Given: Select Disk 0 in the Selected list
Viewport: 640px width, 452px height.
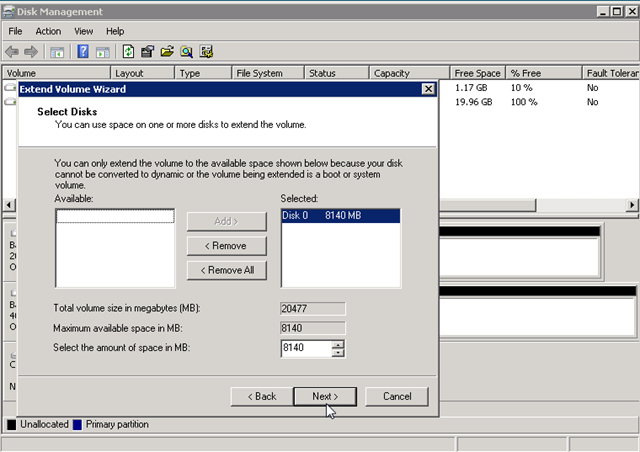Looking at the screenshot, I should pos(341,216).
